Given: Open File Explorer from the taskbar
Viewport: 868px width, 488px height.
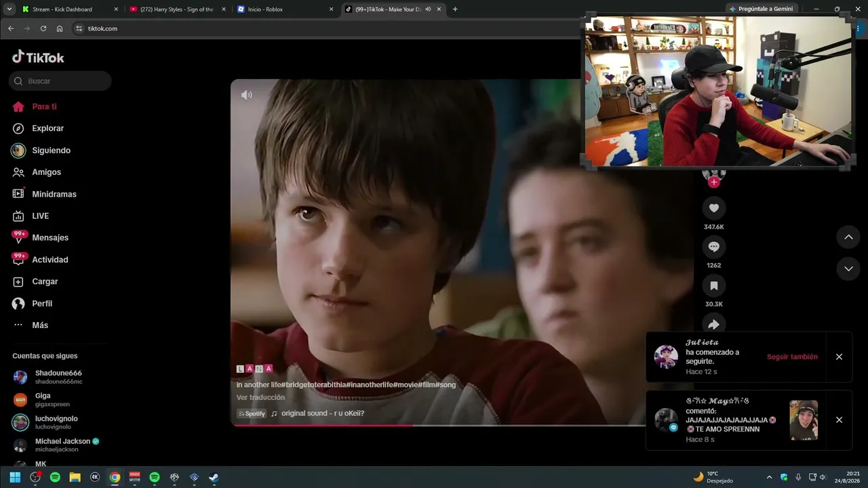Looking at the screenshot, I should tap(75, 477).
